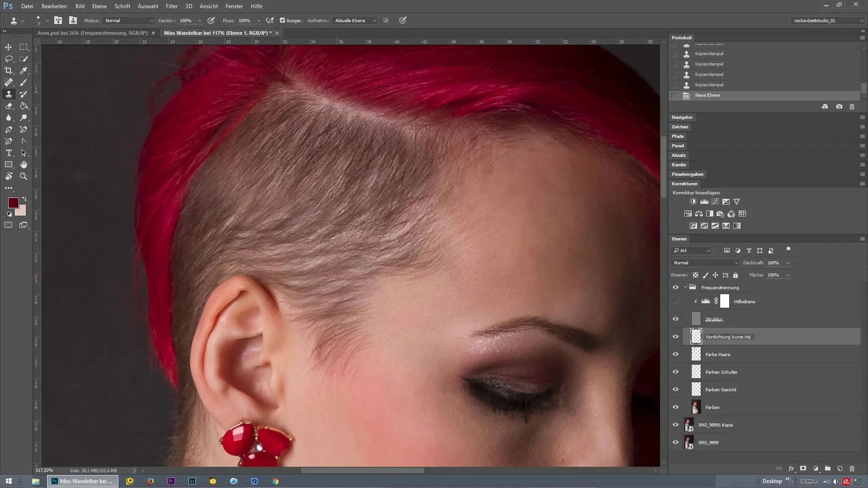Viewport: 868px width, 488px height.
Task: Expand the Pfade panel
Action: (x=678, y=136)
